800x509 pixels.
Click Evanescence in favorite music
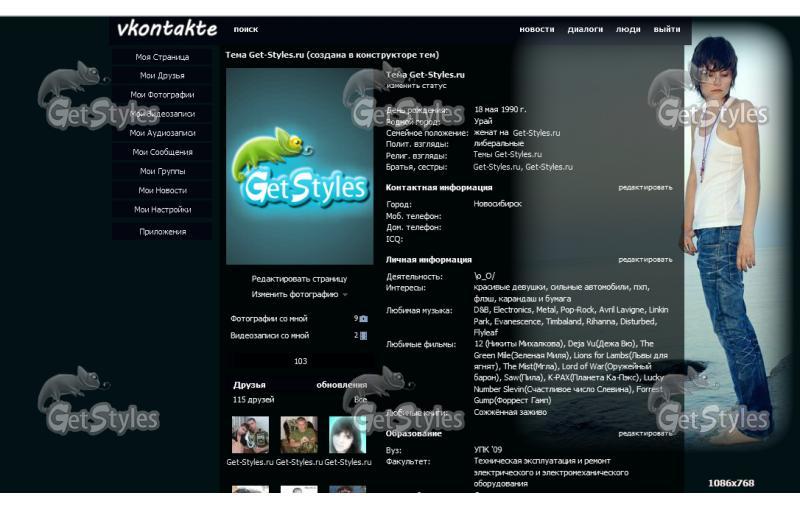pos(518,321)
